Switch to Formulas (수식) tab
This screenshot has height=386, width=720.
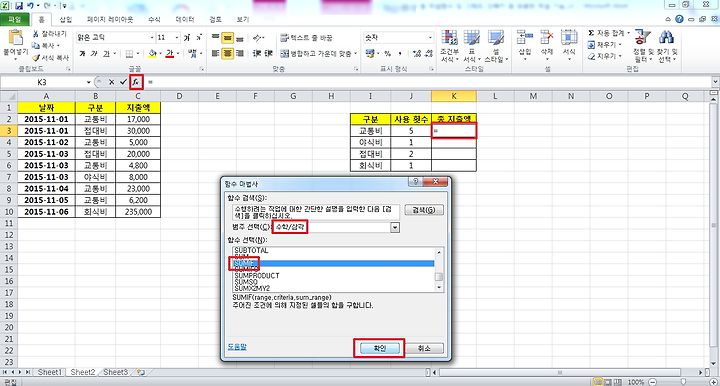coord(154,20)
